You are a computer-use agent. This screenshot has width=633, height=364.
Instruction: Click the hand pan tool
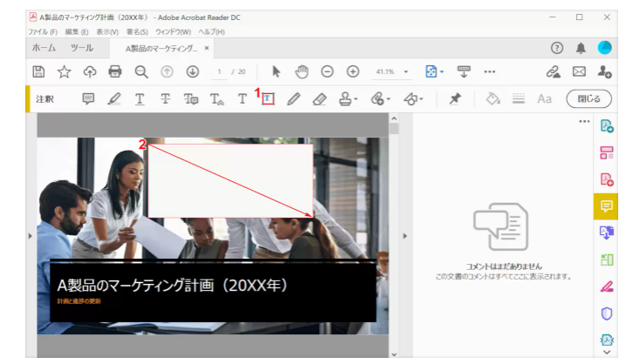[x=302, y=71]
